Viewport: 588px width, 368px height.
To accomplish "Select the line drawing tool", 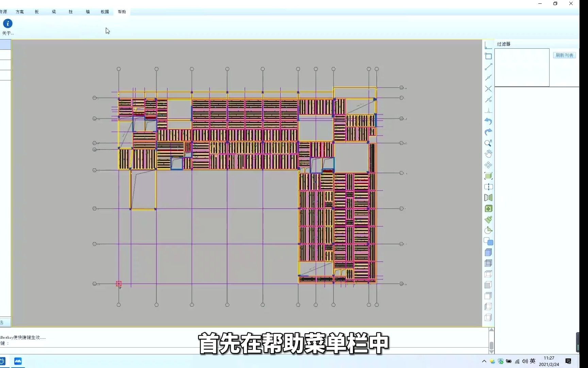I will (488, 67).
